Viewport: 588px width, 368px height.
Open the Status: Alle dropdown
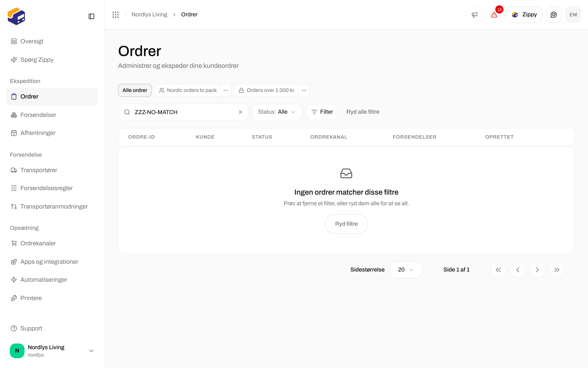point(277,112)
